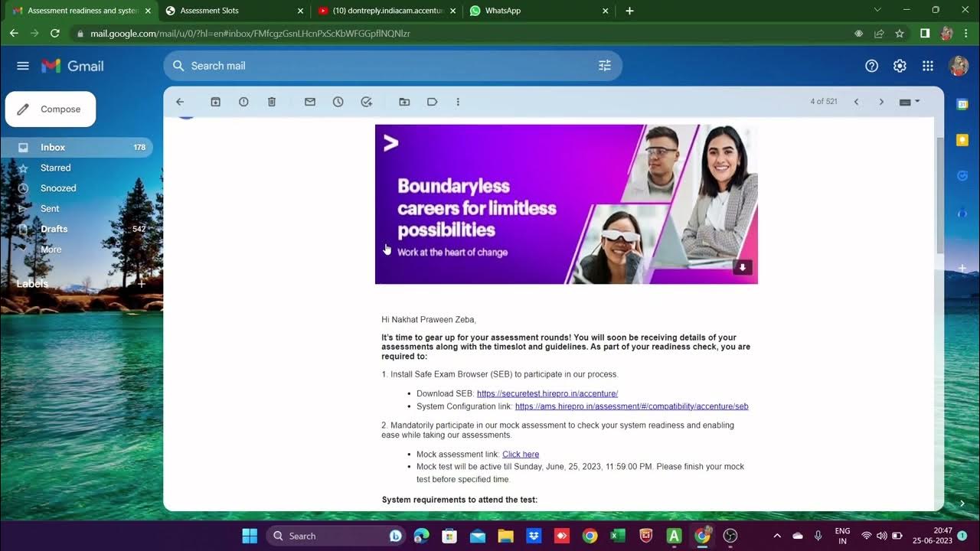Open Windows taskbar Search box
The height and width of the screenshot is (551, 980).
[x=336, y=536]
